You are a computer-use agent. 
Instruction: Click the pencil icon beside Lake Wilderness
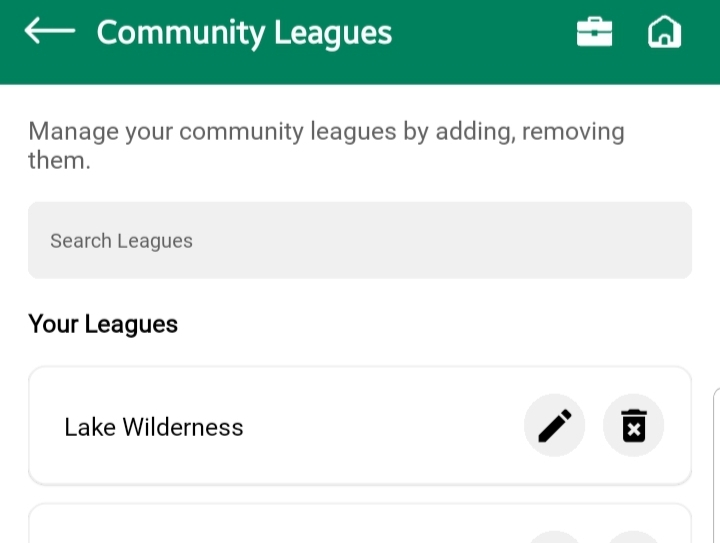tap(554, 427)
